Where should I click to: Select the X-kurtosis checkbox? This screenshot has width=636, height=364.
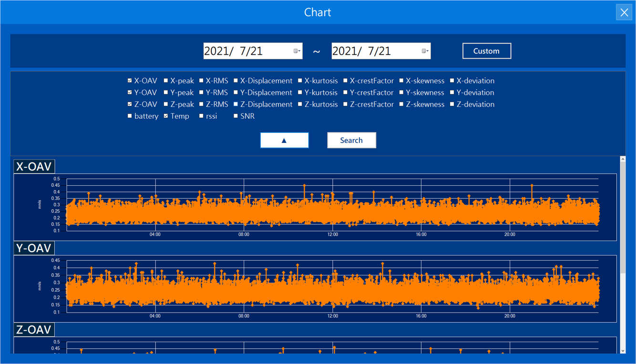point(300,81)
